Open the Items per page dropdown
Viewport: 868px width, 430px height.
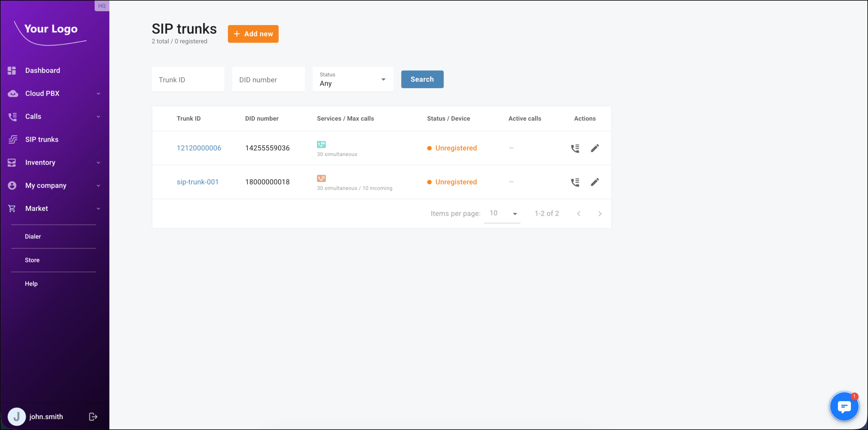point(502,214)
